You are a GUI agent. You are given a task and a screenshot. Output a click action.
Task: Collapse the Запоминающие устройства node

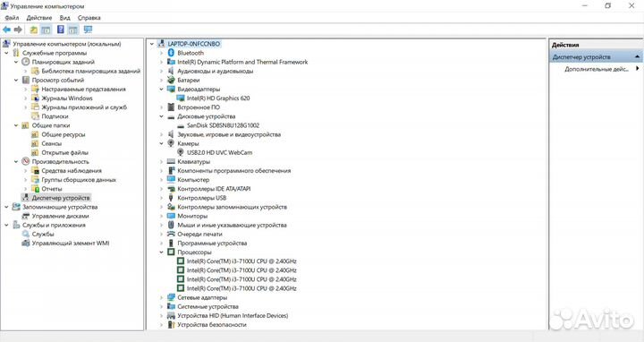click(x=6, y=207)
